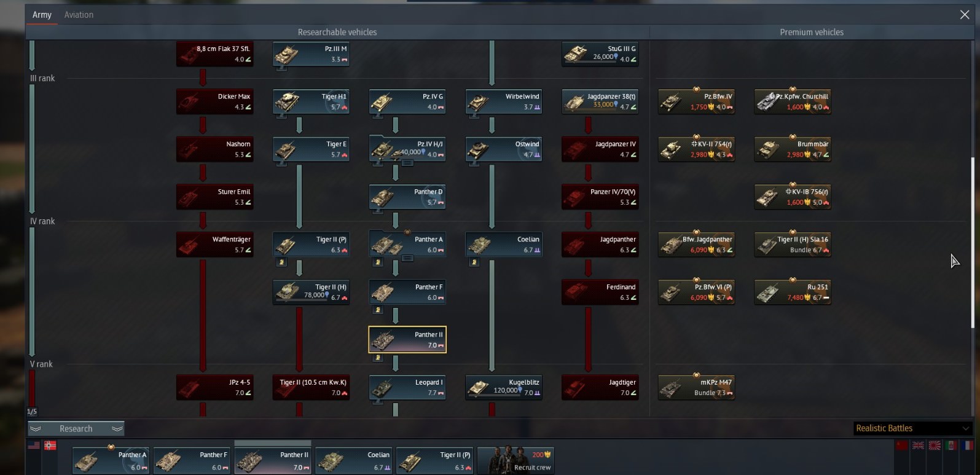Select the Kugelblitz vehicle card

[x=504, y=387]
